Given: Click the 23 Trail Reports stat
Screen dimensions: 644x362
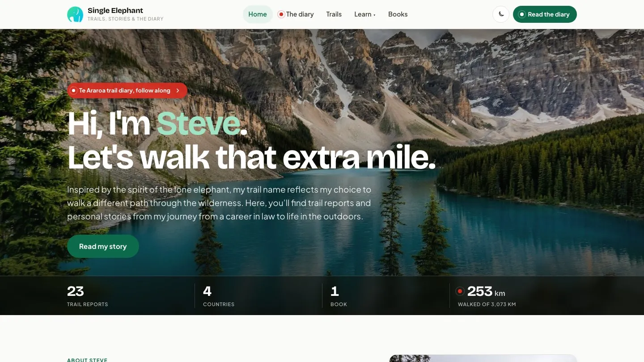Looking at the screenshot, I should tap(88, 296).
